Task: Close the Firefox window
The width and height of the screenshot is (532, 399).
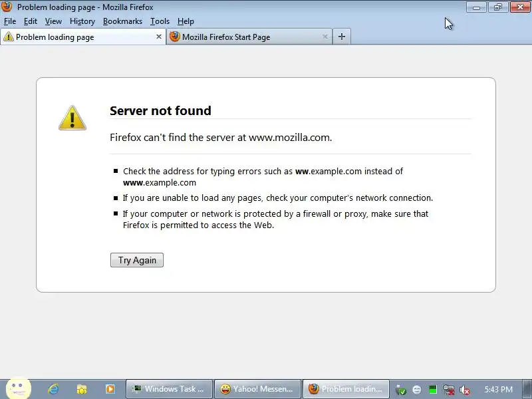Action: (x=520, y=7)
